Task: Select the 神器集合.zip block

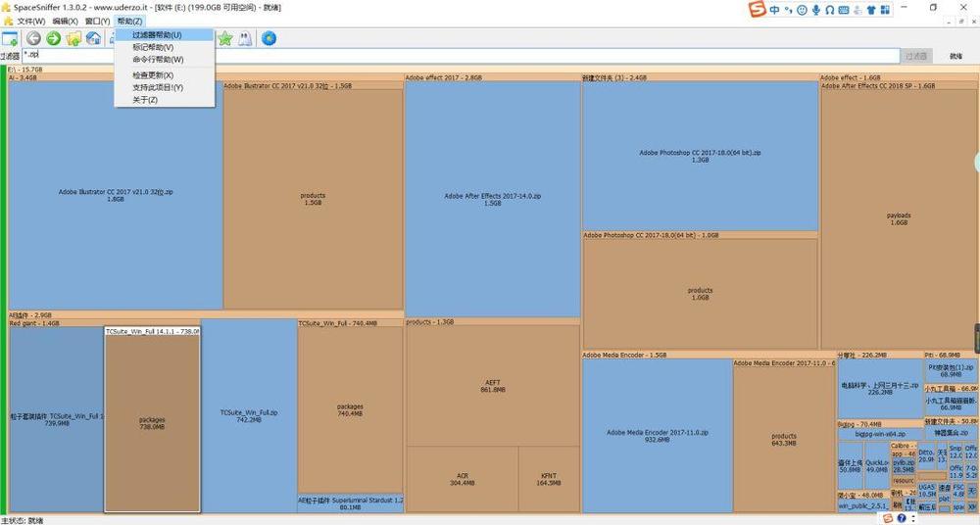Action: [x=951, y=433]
